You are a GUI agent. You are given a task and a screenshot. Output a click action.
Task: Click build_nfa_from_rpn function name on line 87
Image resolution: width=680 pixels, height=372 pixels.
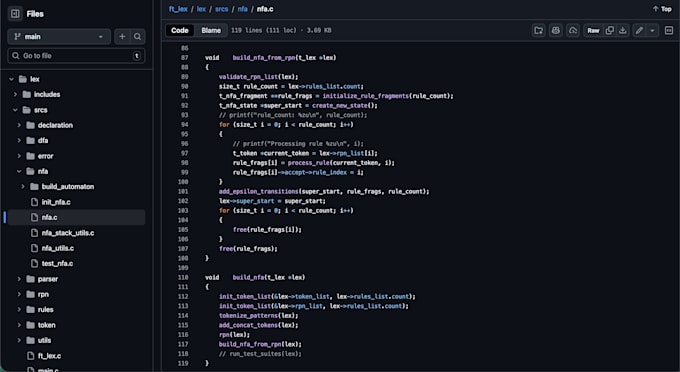(x=264, y=58)
